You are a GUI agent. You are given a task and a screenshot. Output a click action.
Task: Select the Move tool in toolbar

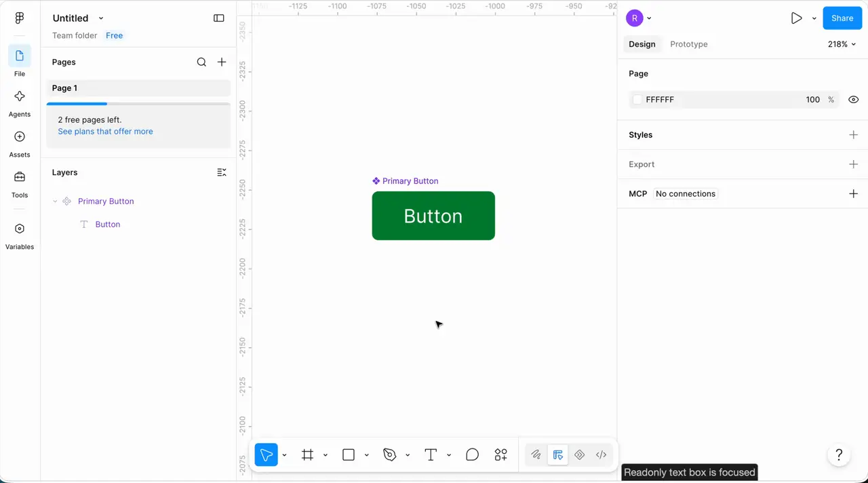(267, 455)
